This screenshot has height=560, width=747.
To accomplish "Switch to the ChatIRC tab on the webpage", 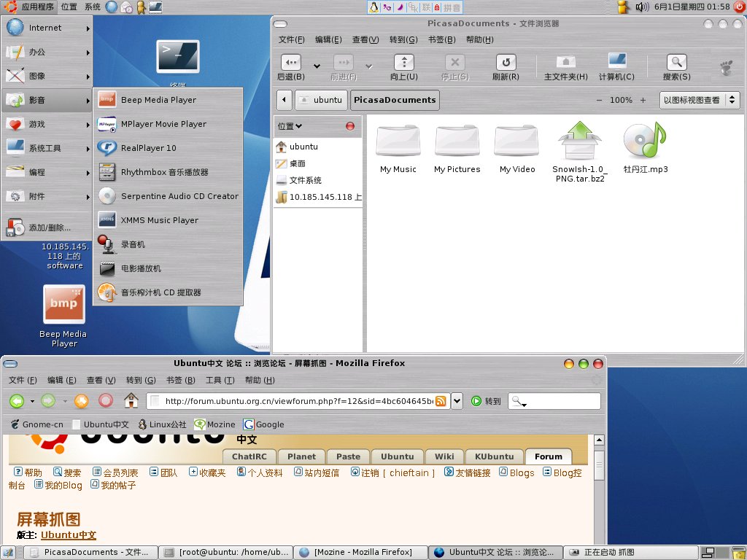I will click(249, 456).
